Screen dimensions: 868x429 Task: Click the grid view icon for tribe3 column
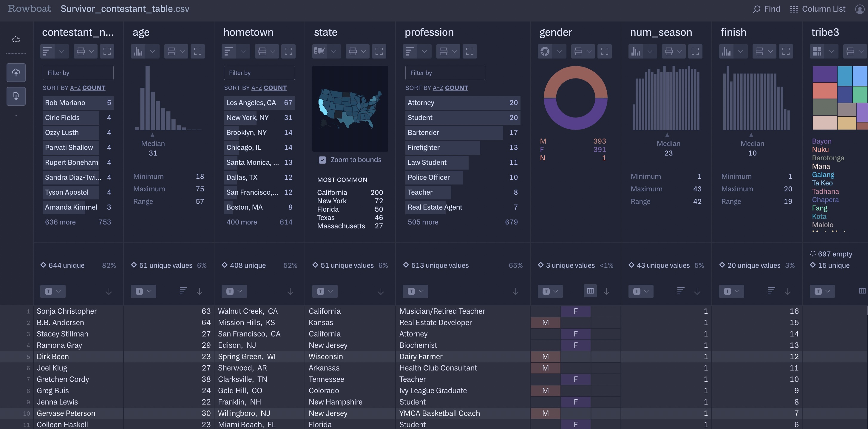coord(818,51)
